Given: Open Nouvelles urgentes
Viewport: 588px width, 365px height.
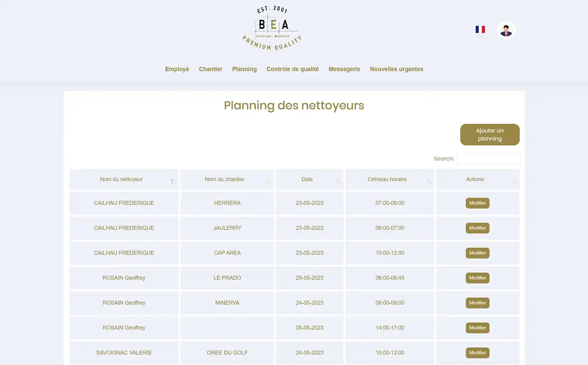Looking at the screenshot, I should (396, 69).
